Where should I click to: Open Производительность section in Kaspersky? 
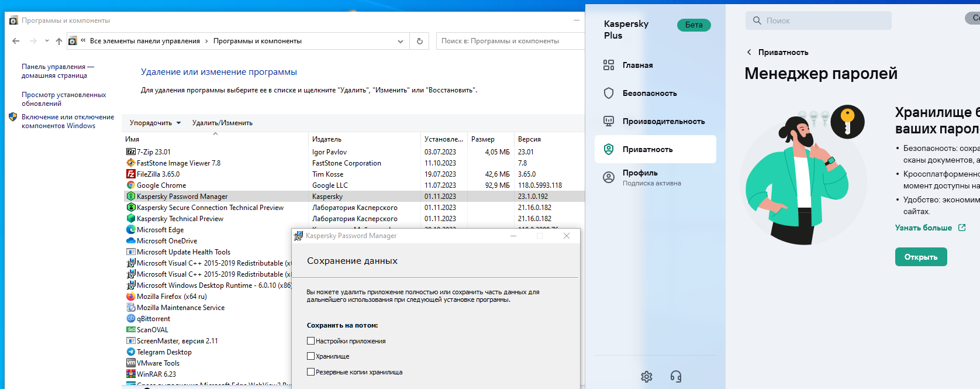(655, 121)
